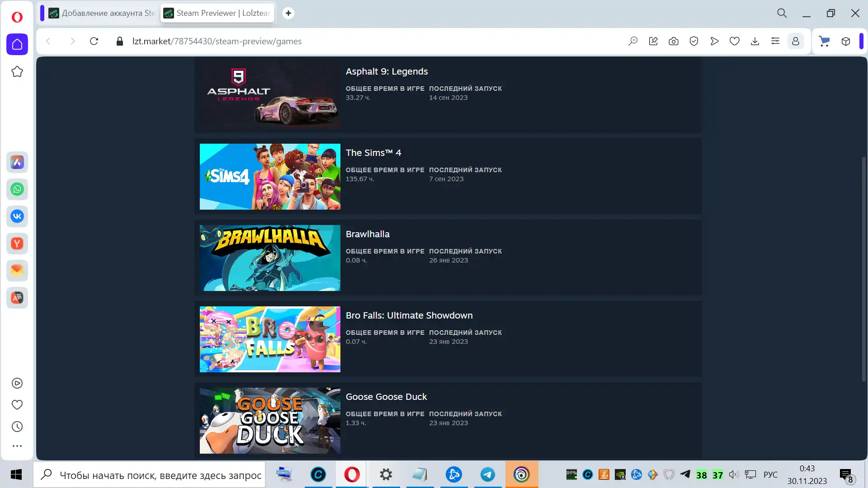Screen dimensions: 868x488
Task: Open the Easy Setup sliders icon
Action: pos(775,41)
